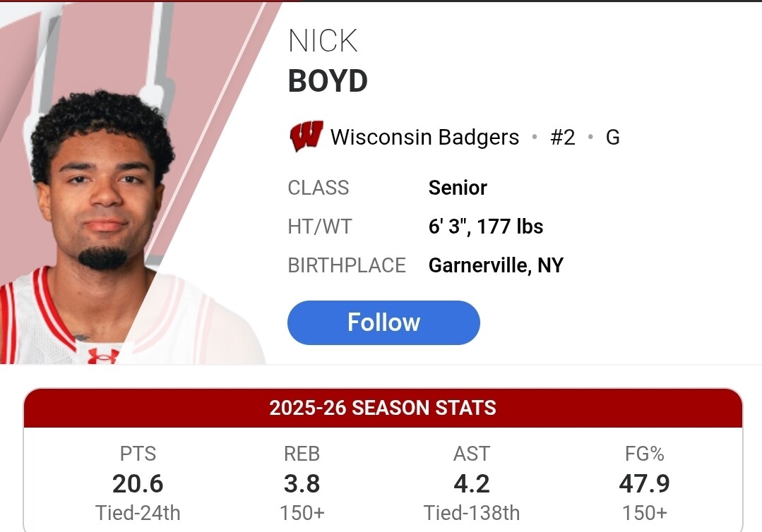Click the 6' 3", 177 lbs value
The width and height of the screenshot is (762, 532).
pos(486,226)
